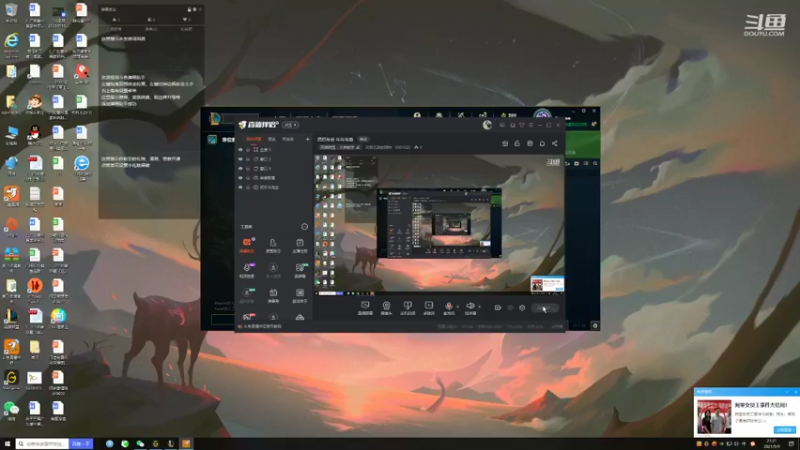Viewport: 800px width, 450px height.
Task: Open the user avatar in the companion title bar
Action: (x=487, y=125)
